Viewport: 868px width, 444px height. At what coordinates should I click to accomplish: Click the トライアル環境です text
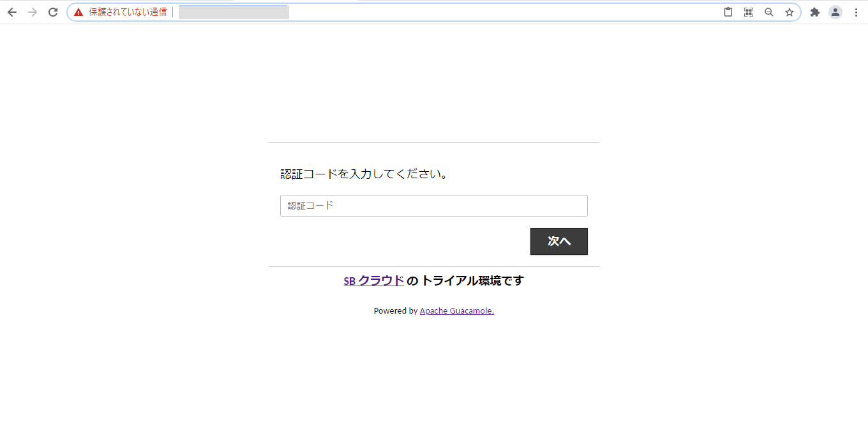[473, 280]
